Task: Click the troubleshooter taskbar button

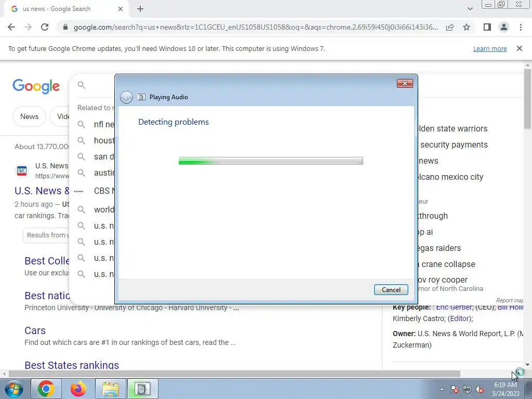Action: pyautogui.click(x=142, y=389)
